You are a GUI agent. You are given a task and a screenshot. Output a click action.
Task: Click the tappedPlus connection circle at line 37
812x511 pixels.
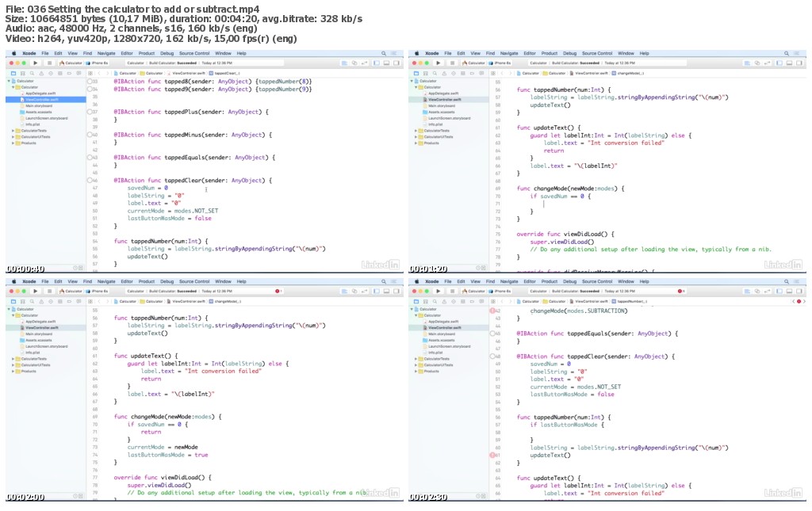[90, 112]
